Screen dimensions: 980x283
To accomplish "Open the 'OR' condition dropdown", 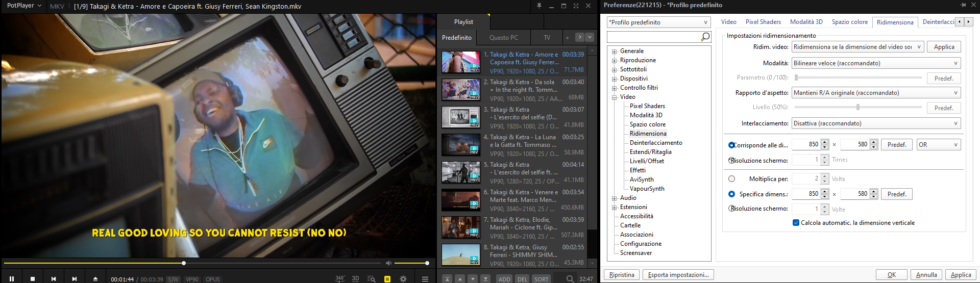I will click(939, 145).
